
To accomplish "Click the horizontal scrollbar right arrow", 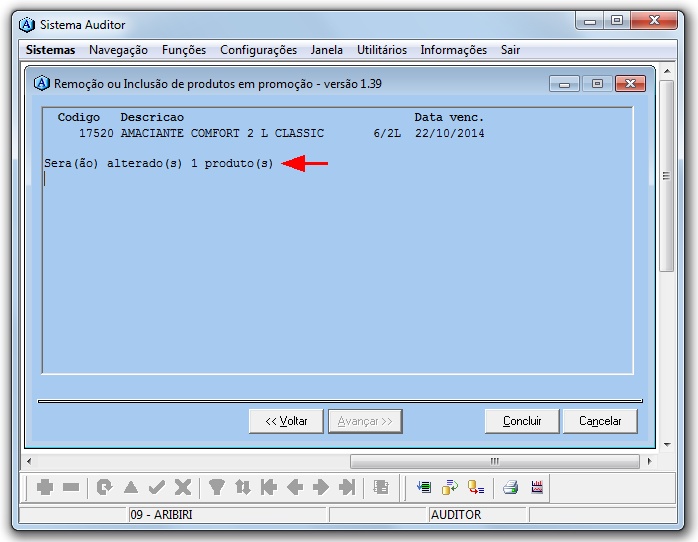I will coord(649,461).
